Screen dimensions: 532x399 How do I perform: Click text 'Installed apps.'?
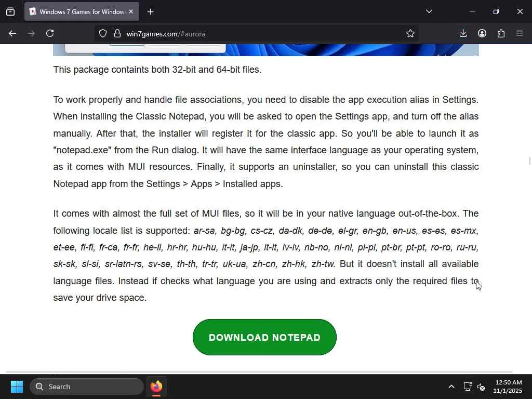point(253,184)
